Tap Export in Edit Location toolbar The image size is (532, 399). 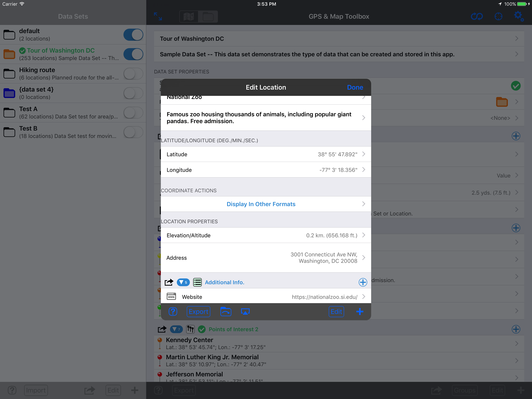click(198, 311)
